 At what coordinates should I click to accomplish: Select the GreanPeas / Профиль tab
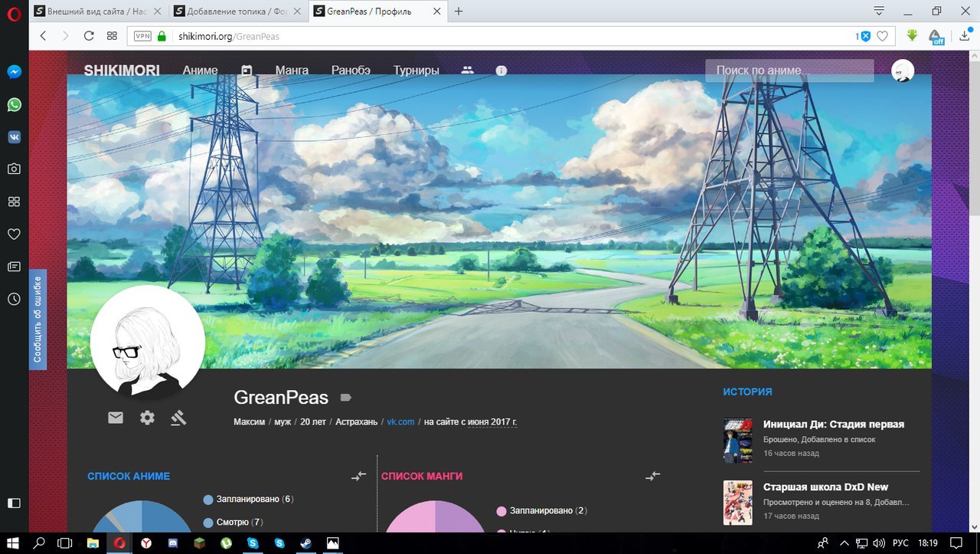click(x=377, y=11)
